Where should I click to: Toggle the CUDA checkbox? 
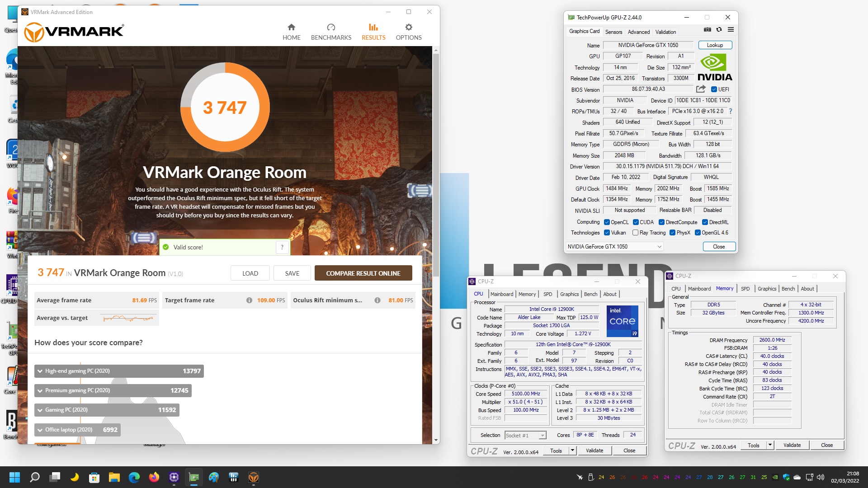636,222
